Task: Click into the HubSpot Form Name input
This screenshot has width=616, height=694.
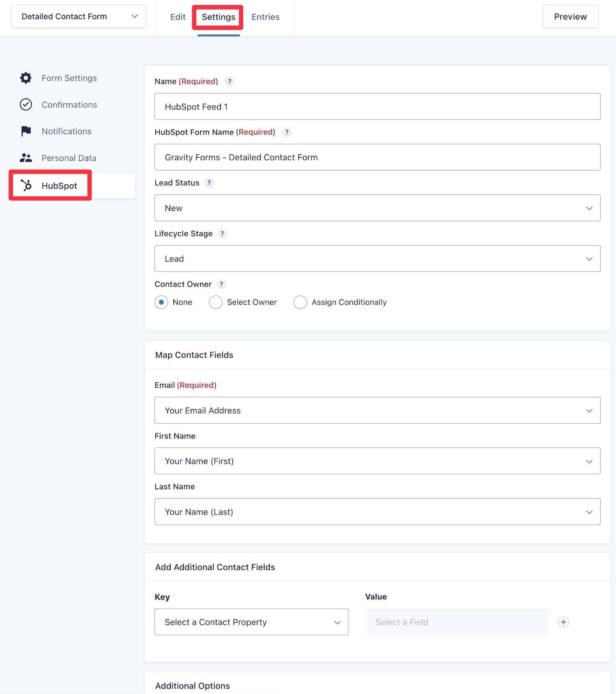Action: pyautogui.click(x=377, y=157)
